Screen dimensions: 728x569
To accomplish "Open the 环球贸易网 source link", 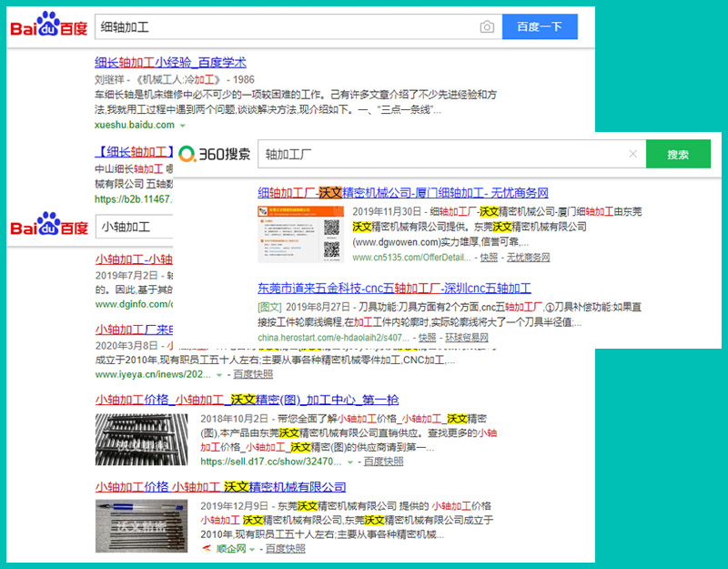I will click(467, 338).
